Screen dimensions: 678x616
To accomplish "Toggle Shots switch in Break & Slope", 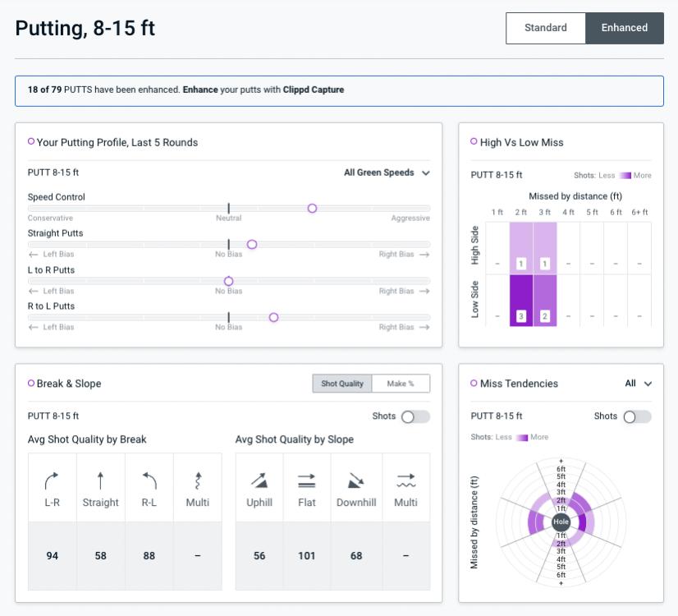I will pyautogui.click(x=415, y=416).
